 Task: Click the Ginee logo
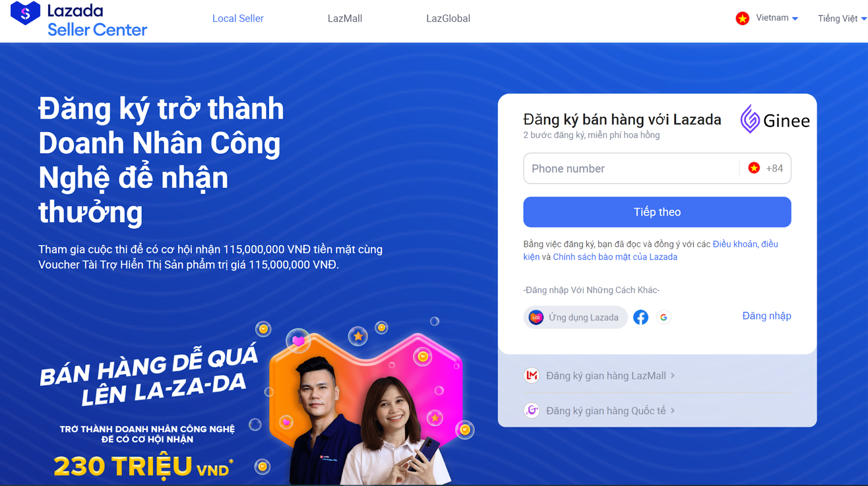click(775, 119)
